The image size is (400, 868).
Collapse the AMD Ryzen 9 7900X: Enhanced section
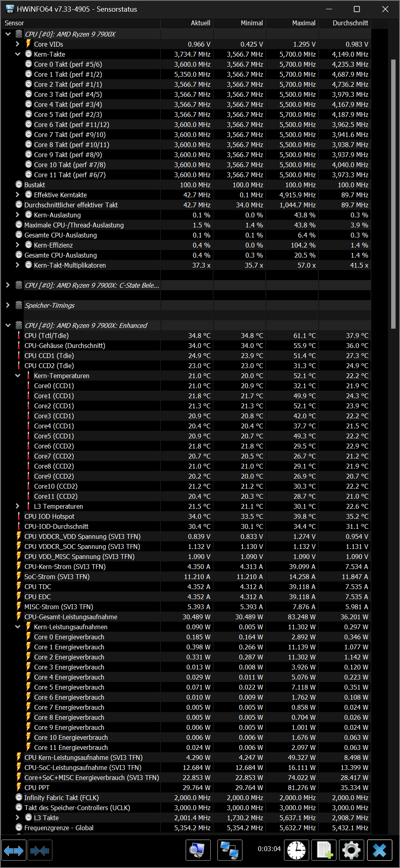[8, 325]
